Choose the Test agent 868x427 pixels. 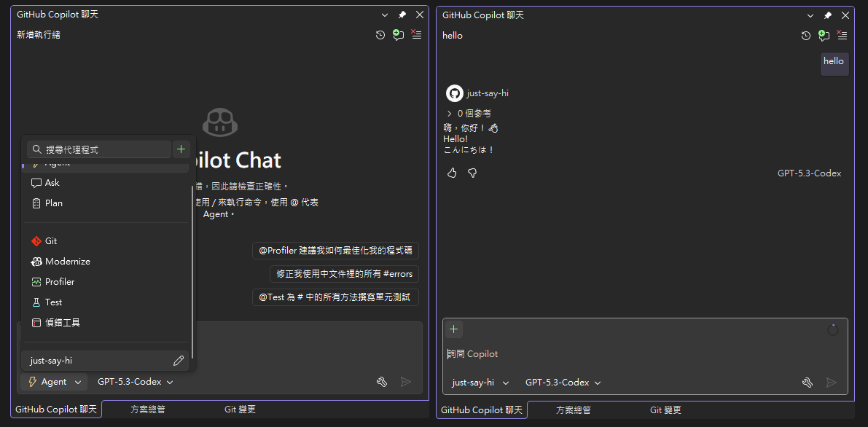click(105, 302)
